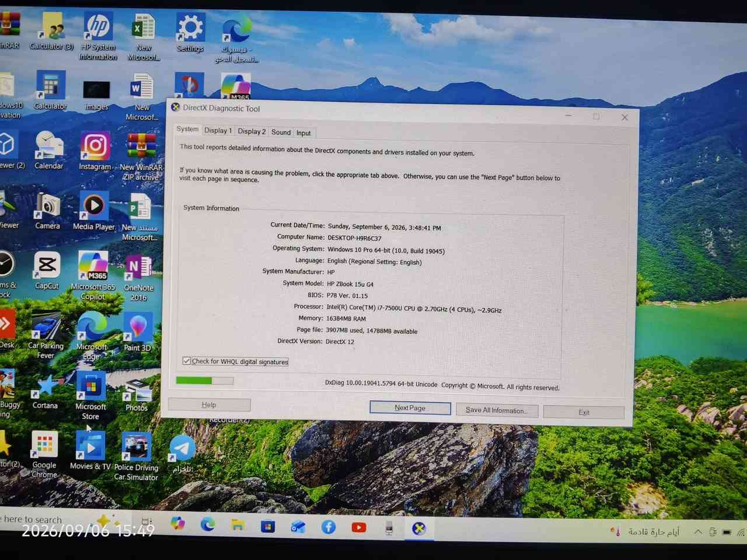Open the Telegram desktop shortcut
This screenshot has width=747, height=560.
point(182,454)
